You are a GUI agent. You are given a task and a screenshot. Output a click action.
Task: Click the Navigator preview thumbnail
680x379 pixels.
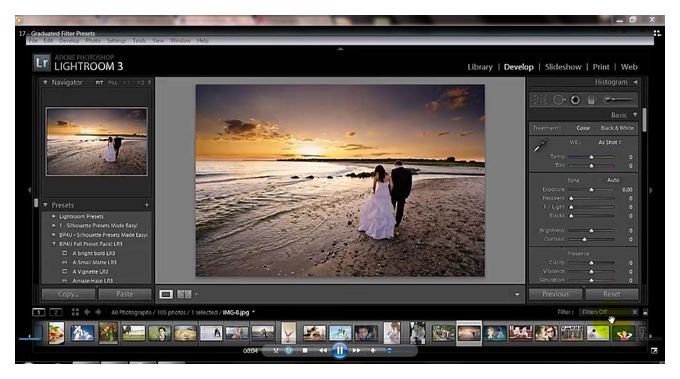tap(97, 141)
